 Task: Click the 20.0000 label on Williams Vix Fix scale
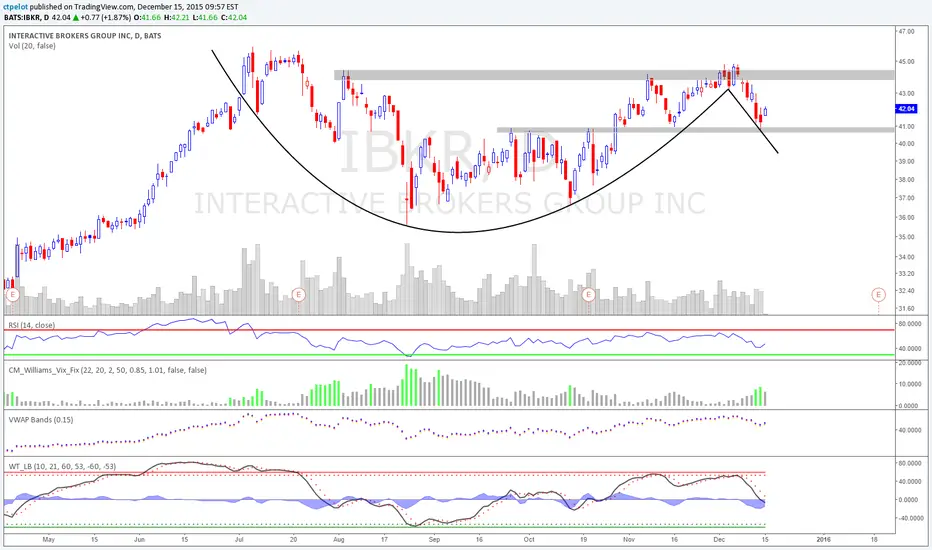pos(910,363)
